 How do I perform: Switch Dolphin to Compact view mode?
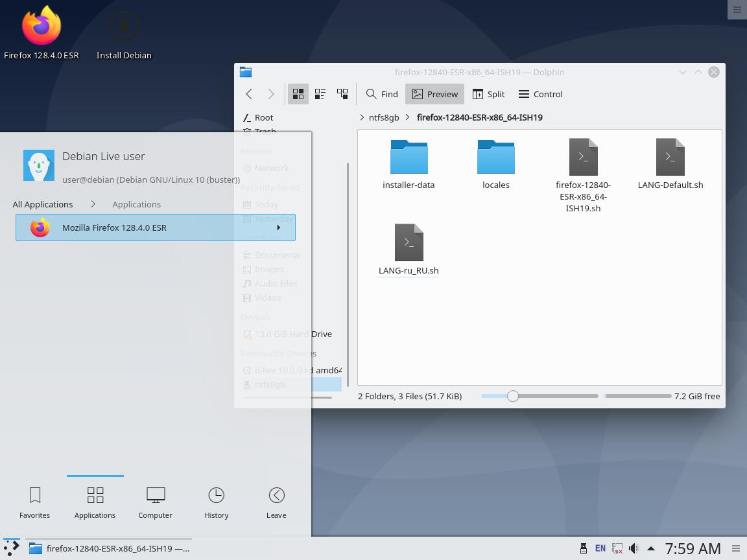click(x=320, y=94)
